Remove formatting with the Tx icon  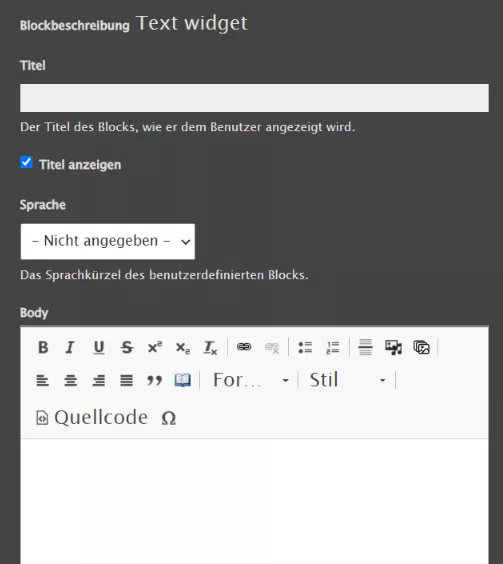point(210,347)
